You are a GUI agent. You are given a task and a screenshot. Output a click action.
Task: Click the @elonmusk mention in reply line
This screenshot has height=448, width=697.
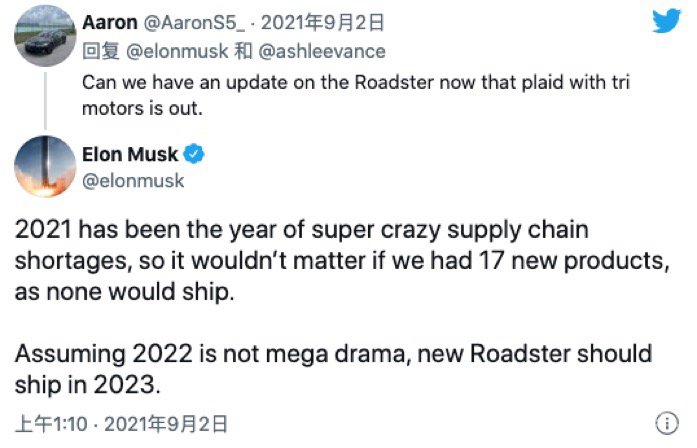(x=177, y=52)
